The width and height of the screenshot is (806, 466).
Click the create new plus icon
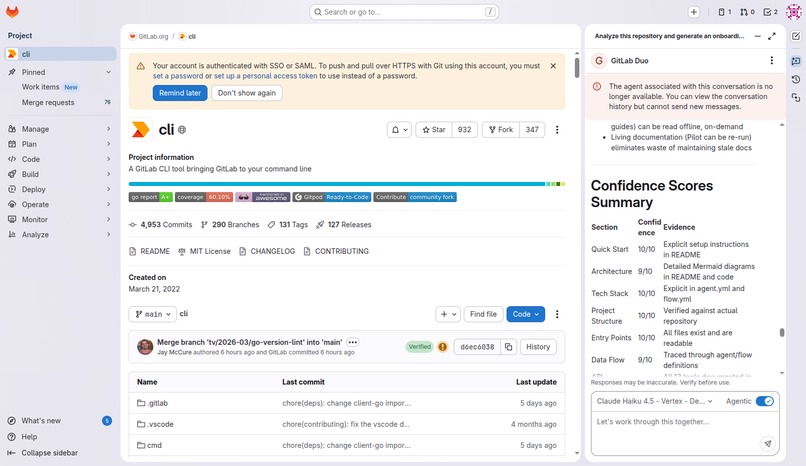tap(693, 12)
